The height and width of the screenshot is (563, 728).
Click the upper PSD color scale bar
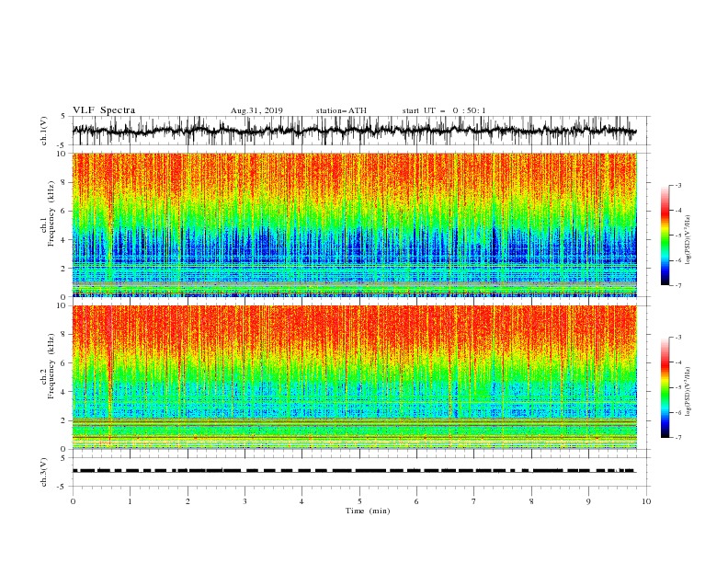(665, 236)
